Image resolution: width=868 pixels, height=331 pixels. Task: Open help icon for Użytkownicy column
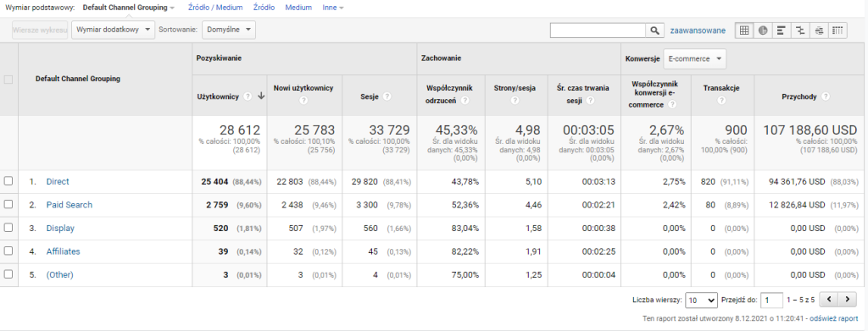[x=248, y=97]
